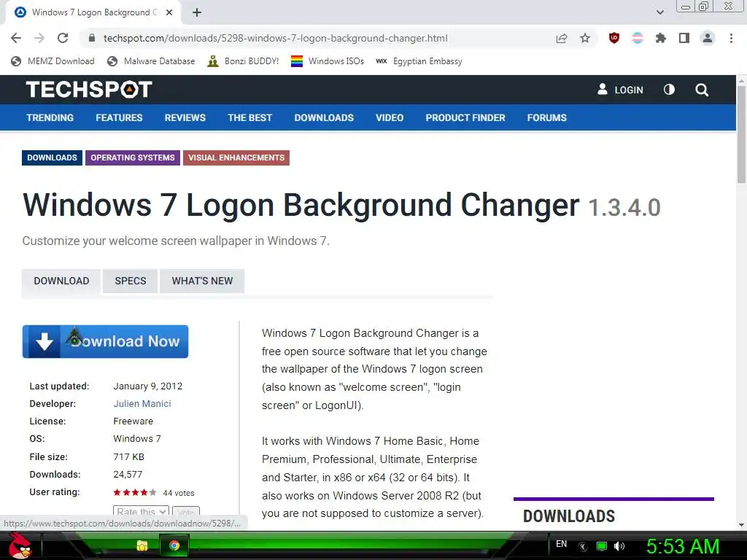
Task: Open the Chrome profile avatar
Action: click(708, 38)
